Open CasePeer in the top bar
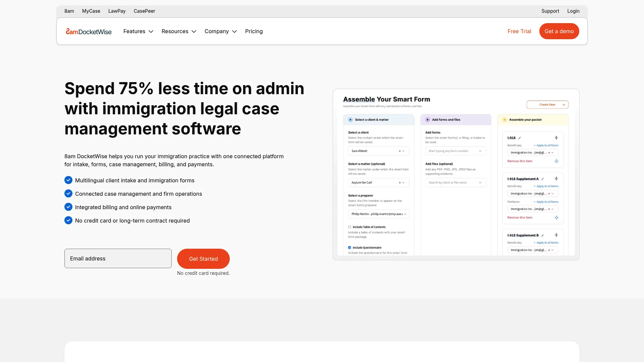Screen dimensions: 644x362 [x=144, y=11]
